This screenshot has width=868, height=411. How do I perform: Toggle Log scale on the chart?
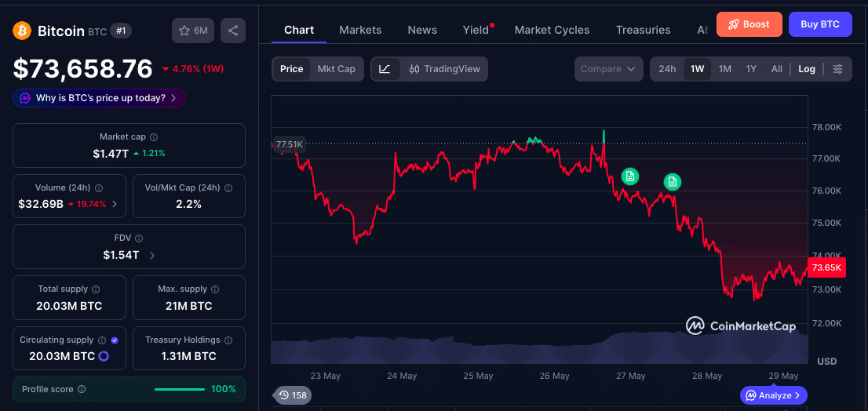pos(807,69)
